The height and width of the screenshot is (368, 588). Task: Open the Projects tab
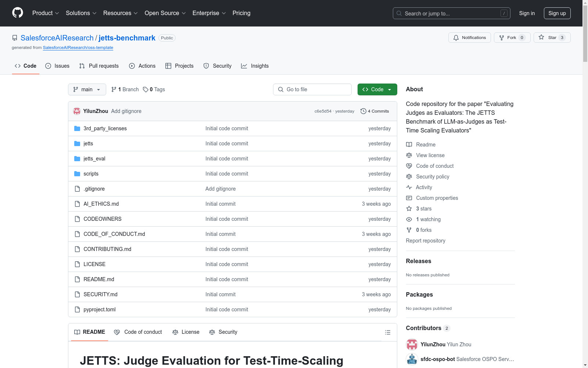pos(179,66)
